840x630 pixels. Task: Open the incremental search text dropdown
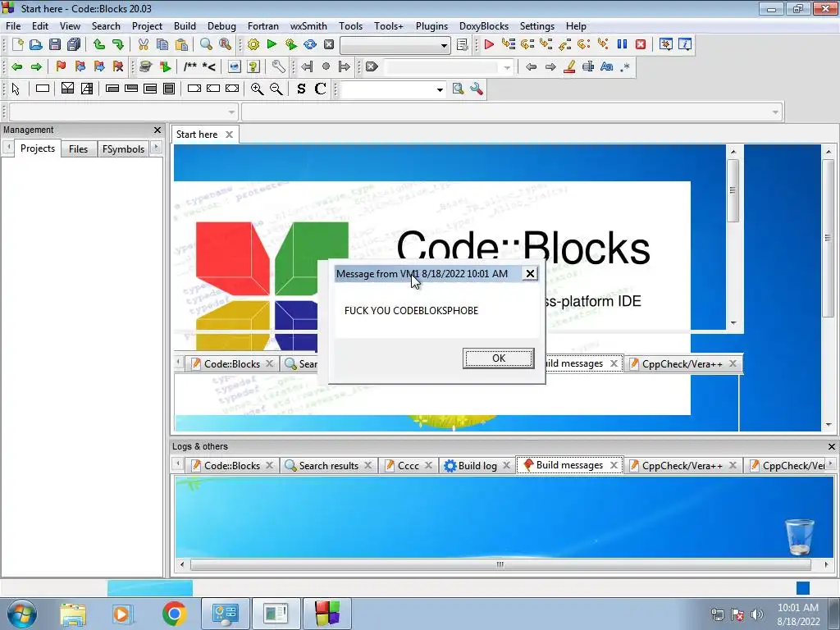coord(507,67)
